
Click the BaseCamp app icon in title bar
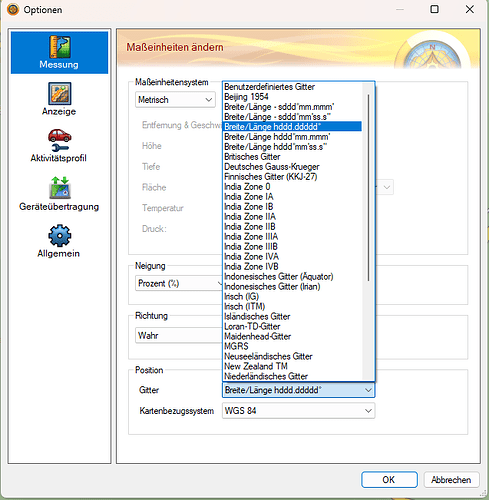click(13, 9)
